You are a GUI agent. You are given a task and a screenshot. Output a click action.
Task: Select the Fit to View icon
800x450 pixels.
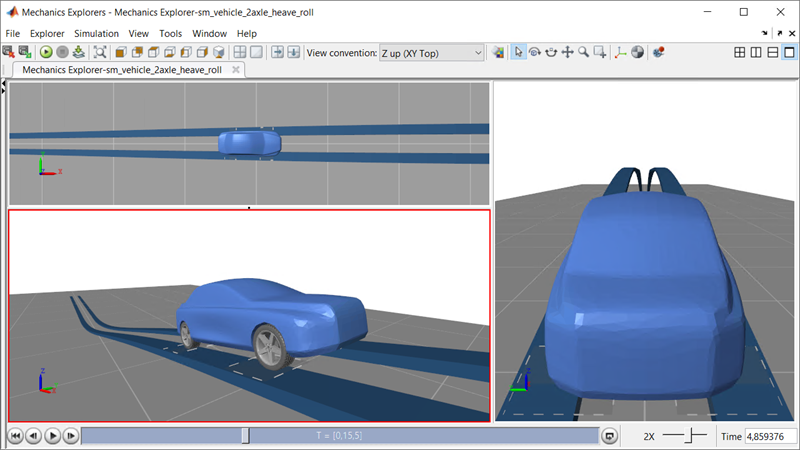click(x=100, y=52)
